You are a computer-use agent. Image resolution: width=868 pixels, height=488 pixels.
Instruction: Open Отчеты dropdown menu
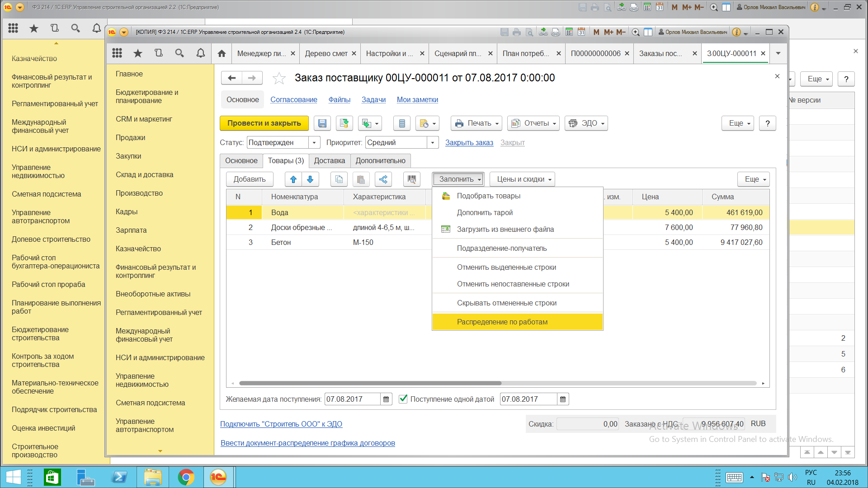[x=533, y=123]
